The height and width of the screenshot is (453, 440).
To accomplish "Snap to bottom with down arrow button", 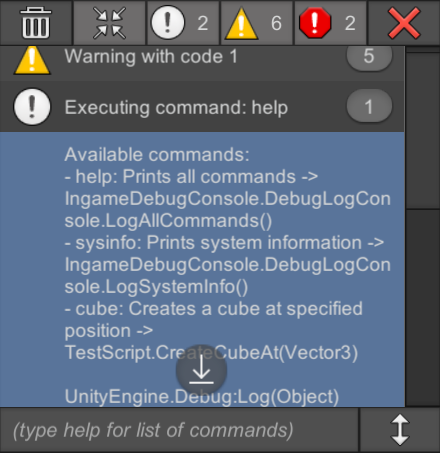I will (x=202, y=370).
